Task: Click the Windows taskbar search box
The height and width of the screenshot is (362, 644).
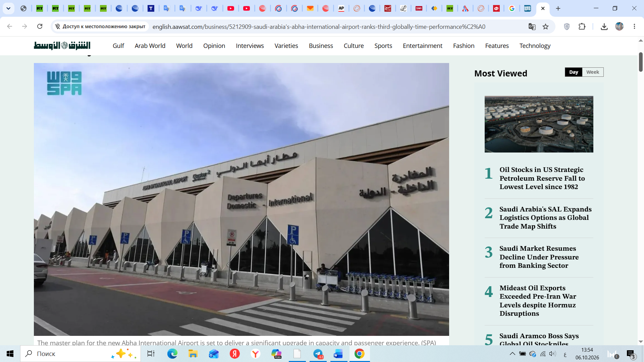Action: (80, 354)
